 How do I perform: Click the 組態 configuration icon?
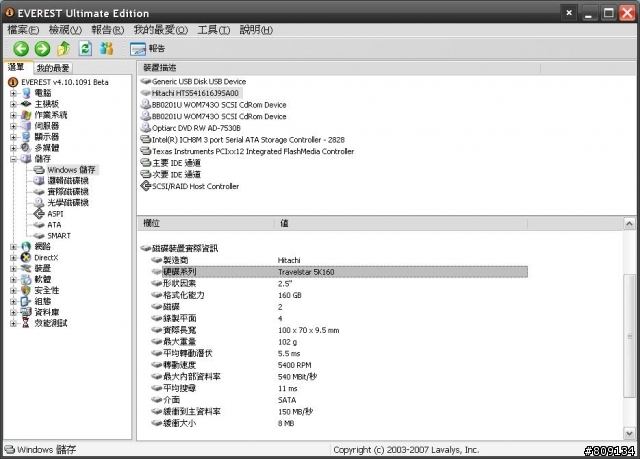[x=26, y=302]
